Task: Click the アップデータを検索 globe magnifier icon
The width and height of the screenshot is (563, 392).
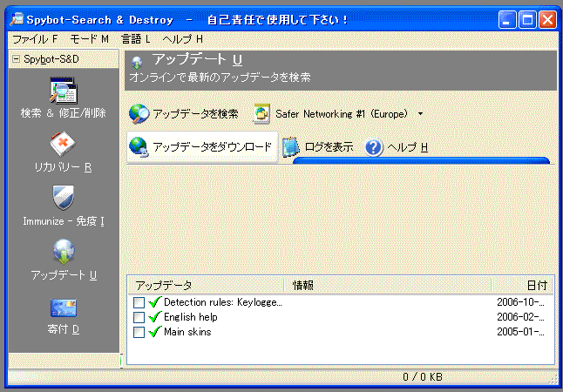Action: pyautogui.click(x=139, y=114)
